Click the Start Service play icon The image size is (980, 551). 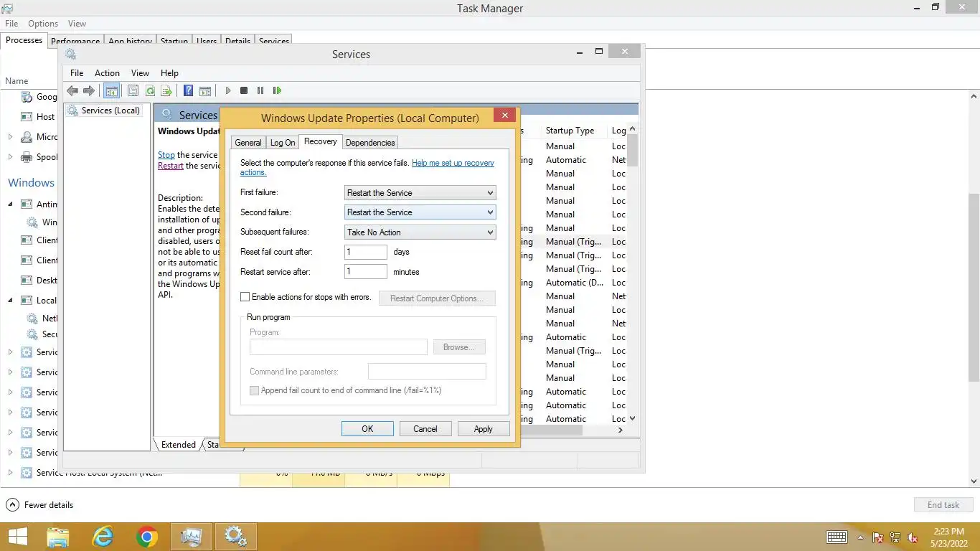(x=228, y=90)
